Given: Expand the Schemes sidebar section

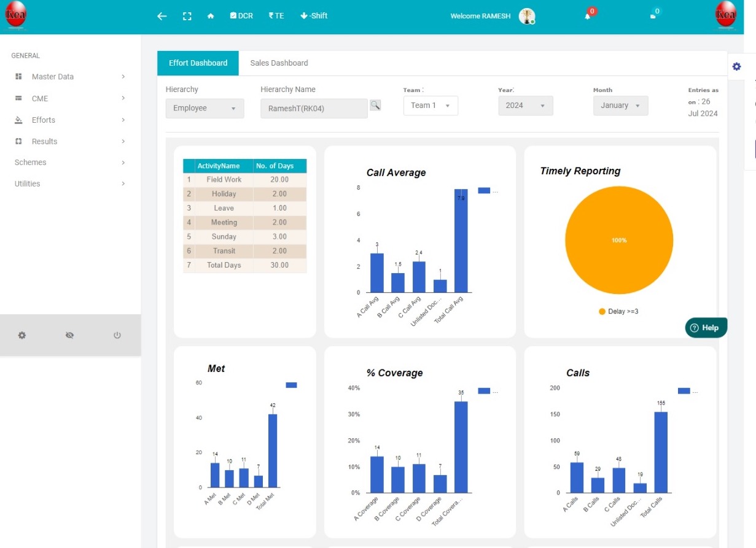Looking at the screenshot, I should [x=29, y=162].
